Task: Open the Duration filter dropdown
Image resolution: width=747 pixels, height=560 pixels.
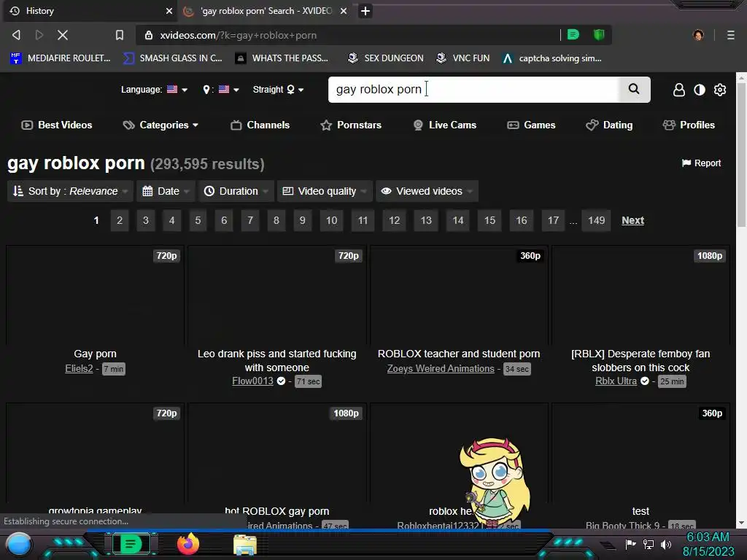Action: pyautogui.click(x=236, y=191)
